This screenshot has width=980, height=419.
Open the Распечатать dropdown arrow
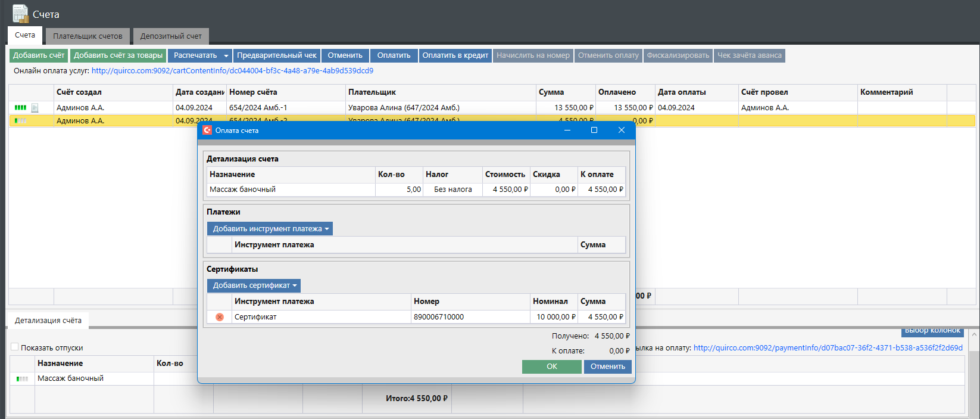[226, 55]
